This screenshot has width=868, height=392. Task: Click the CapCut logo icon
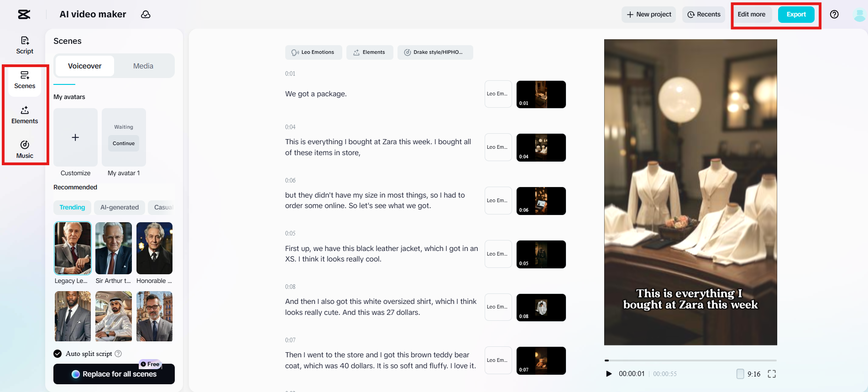click(x=24, y=15)
